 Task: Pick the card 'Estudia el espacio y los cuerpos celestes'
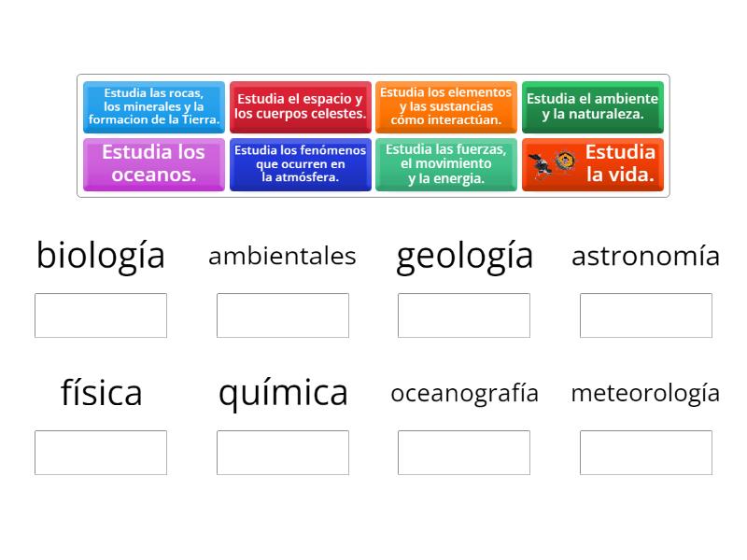pyautogui.click(x=301, y=107)
